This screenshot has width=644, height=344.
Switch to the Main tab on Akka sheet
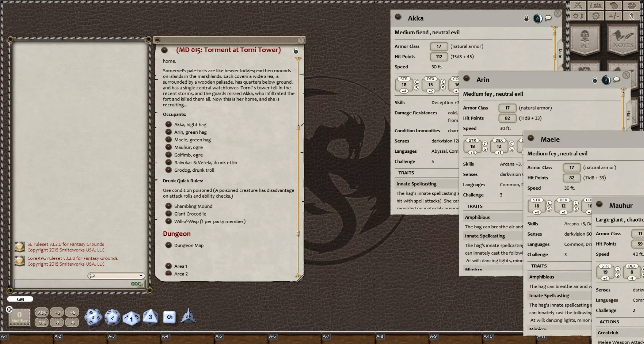tap(560, 53)
